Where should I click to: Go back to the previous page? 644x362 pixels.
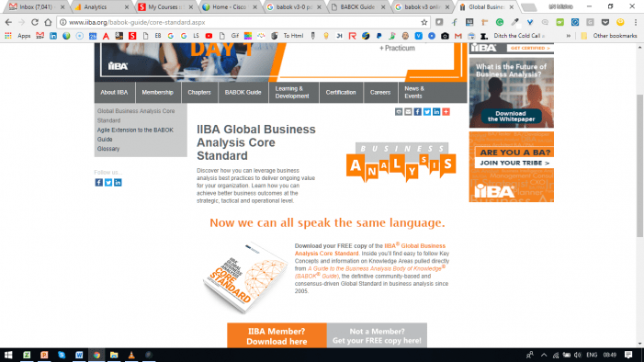click(x=8, y=22)
